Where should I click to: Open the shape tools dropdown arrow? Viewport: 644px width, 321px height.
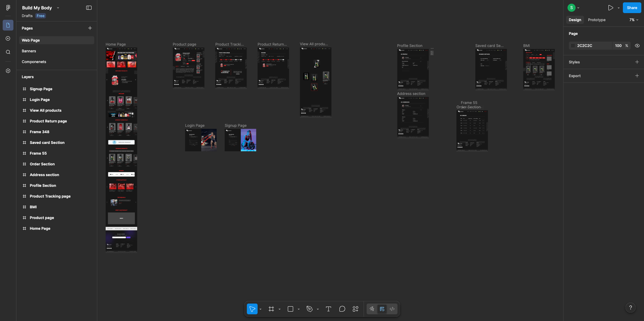tap(299, 309)
